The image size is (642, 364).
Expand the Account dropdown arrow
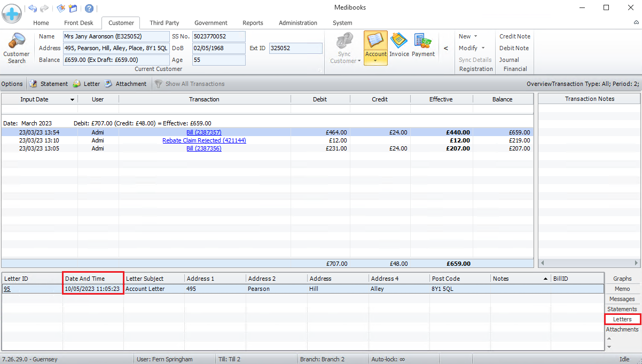click(x=375, y=61)
